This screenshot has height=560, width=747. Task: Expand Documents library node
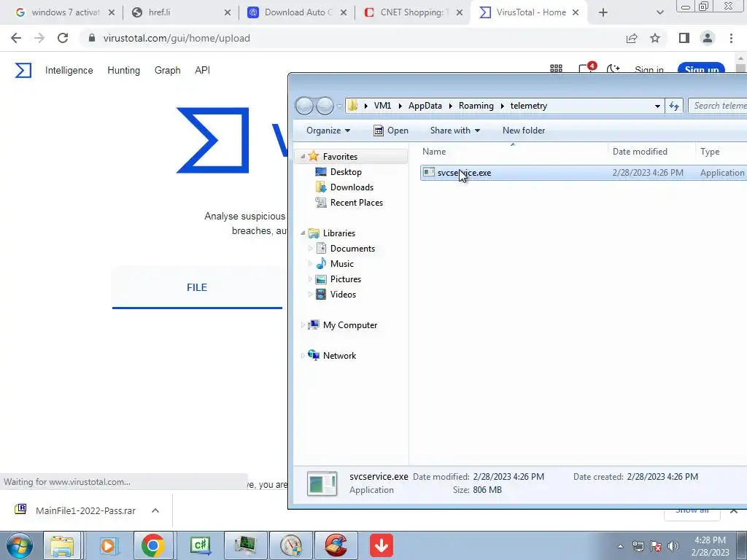pos(310,249)
